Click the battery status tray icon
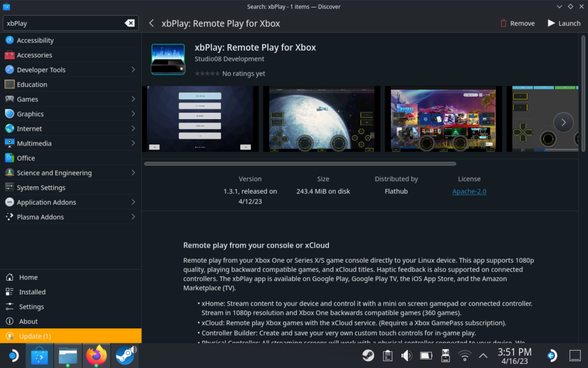Viewport: 588px width, 368px height. [x=426, y=355]
